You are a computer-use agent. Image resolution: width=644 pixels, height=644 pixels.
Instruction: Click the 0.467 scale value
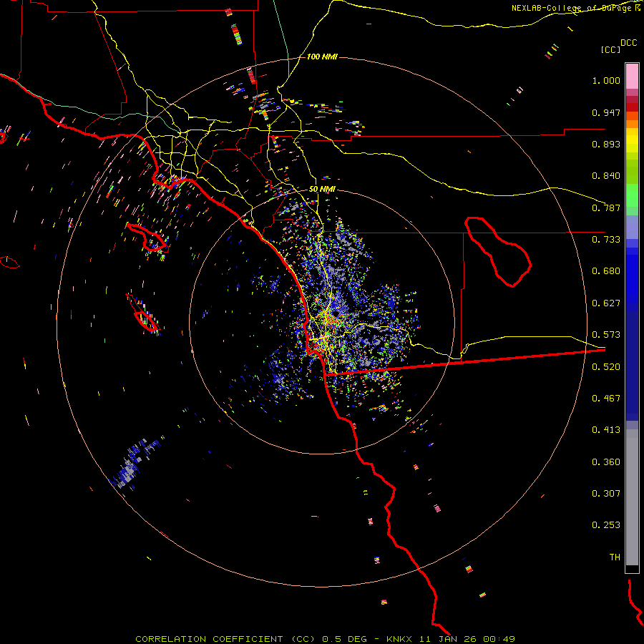tap(606, 399)
